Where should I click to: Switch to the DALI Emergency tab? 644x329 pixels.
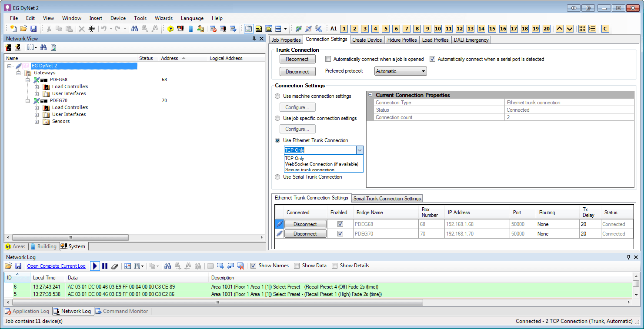471,40
